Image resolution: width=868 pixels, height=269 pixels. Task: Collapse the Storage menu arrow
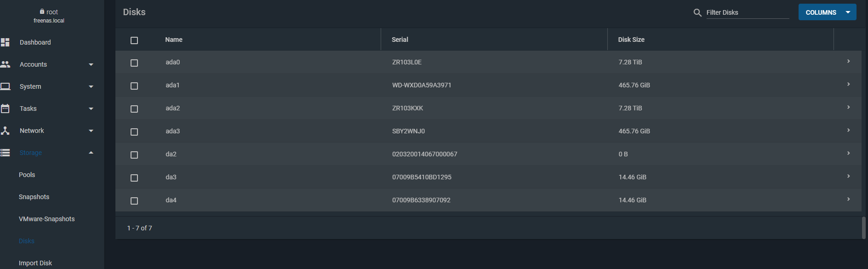click(91, 153)
